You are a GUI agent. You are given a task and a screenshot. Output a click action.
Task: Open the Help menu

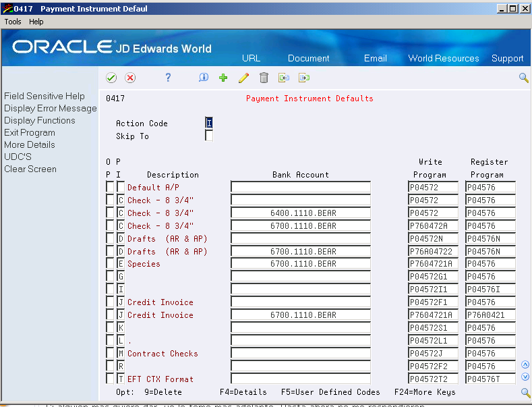pos(36,22)
